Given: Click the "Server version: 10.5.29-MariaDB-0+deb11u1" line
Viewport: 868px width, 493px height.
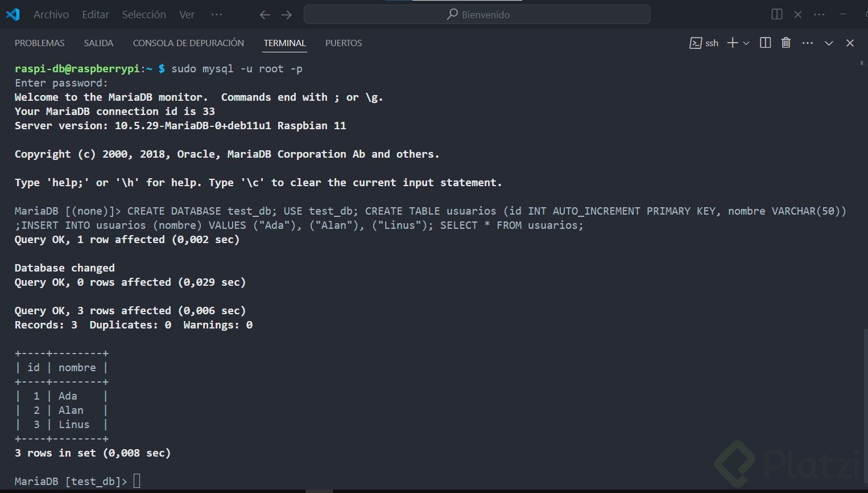Looking at the screenshot, I should pyautogui.click(x=180, y=126).
